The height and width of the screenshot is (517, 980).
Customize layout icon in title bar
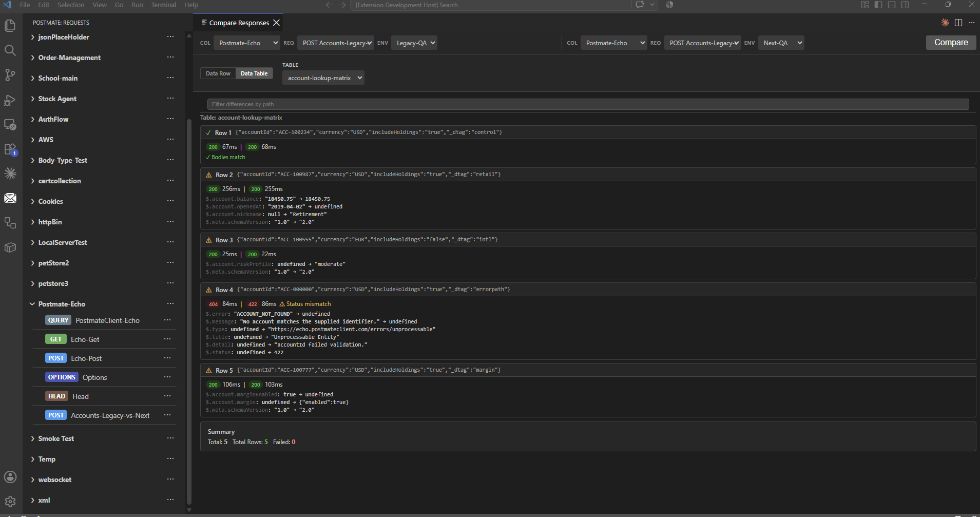coord(865,5)
